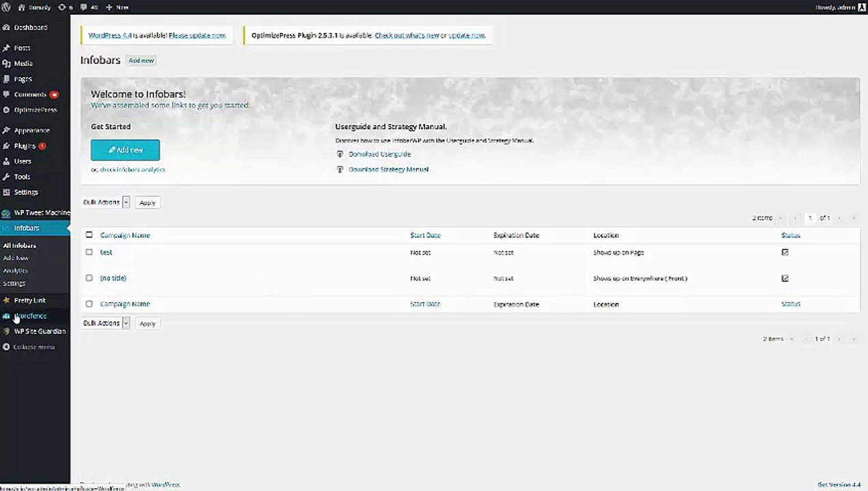Image resolution: width=868 pixels, height=491 pixels.
Task: Click the Plugins plug icon
Action: tap(6, 146)
